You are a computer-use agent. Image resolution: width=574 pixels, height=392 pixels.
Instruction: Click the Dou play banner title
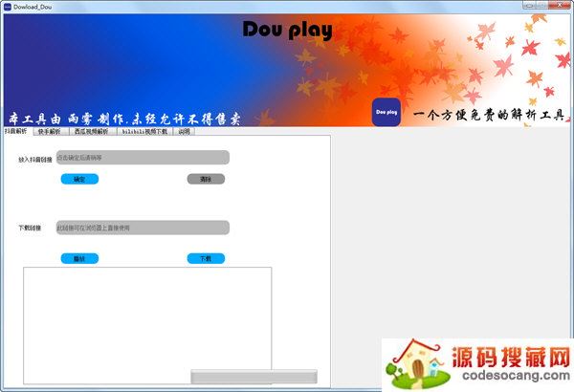click(x=287, y=31)
